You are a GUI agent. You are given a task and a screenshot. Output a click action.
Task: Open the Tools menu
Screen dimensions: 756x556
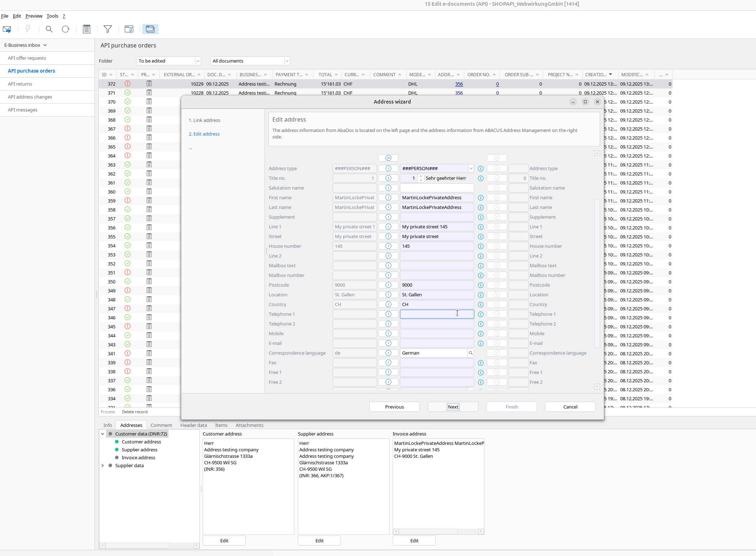click(52, 16)
